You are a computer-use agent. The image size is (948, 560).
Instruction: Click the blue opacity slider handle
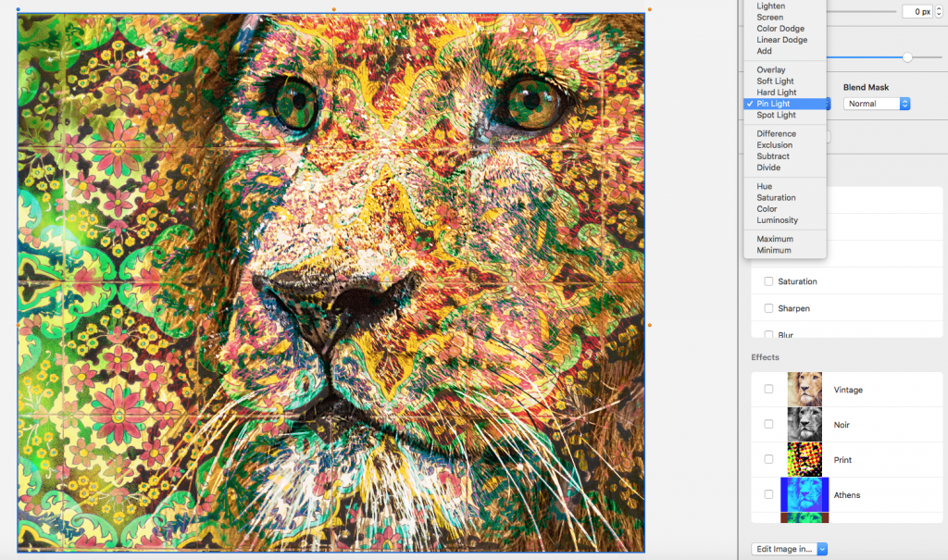point(907,57)
